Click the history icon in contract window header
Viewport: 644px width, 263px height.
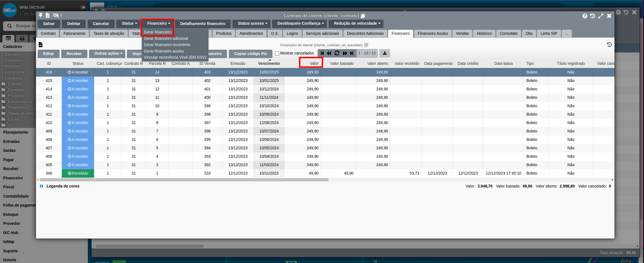[593, 16]
